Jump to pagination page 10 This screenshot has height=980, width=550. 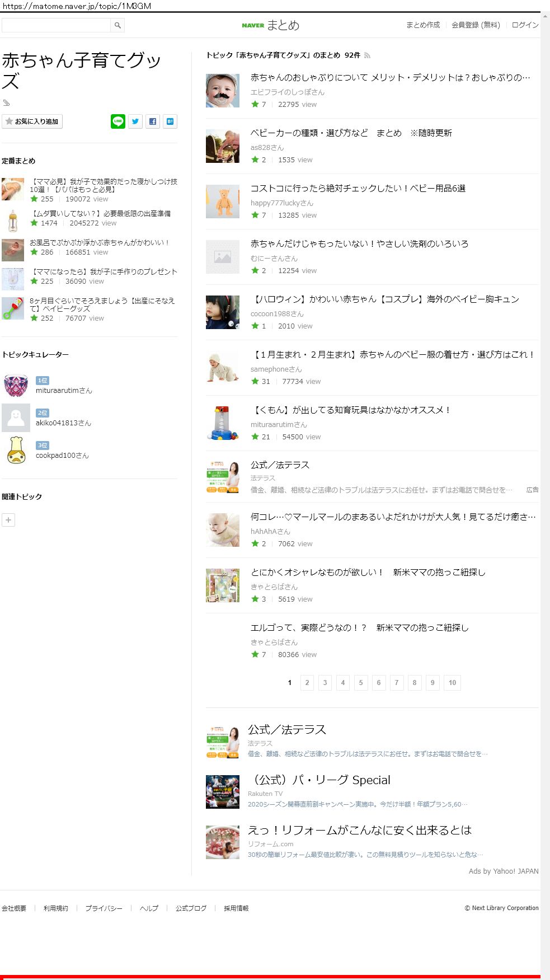(453, 682)
